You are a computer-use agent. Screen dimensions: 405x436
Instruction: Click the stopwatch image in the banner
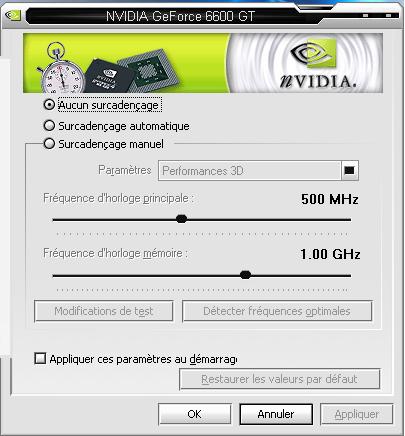(x=61, y=69)
